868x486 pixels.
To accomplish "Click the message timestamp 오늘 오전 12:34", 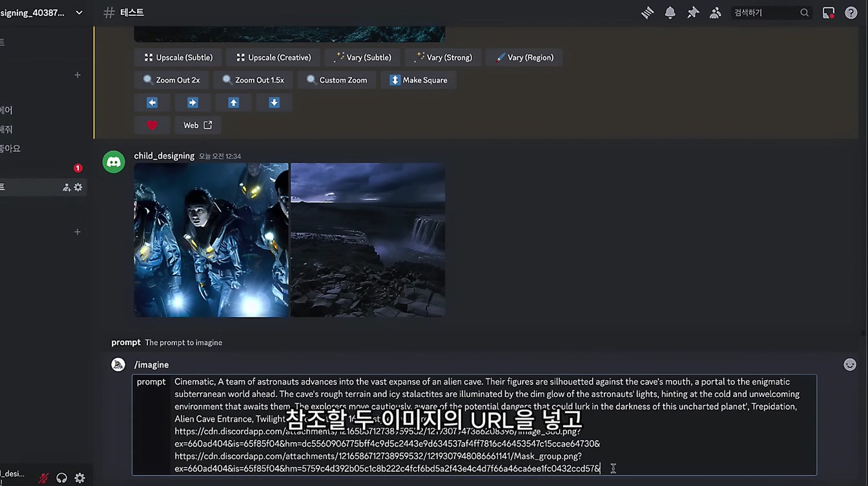I will pyautogui.click(x=220, y=156).
